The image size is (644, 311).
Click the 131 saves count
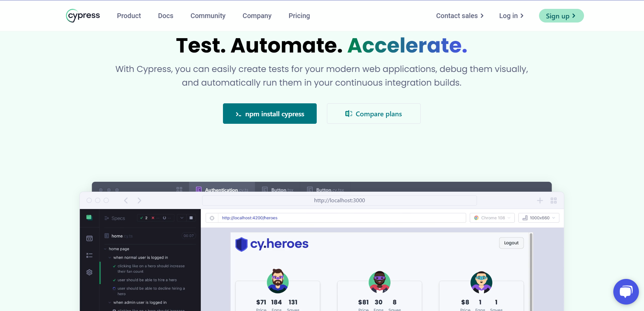[293, 302]
